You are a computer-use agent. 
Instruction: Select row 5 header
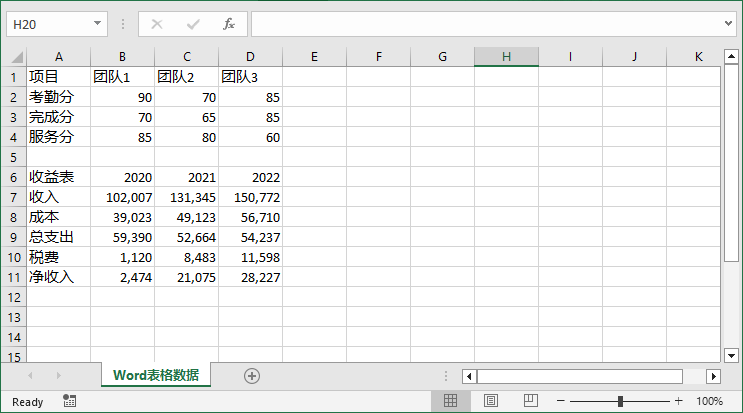click(13, 157)
